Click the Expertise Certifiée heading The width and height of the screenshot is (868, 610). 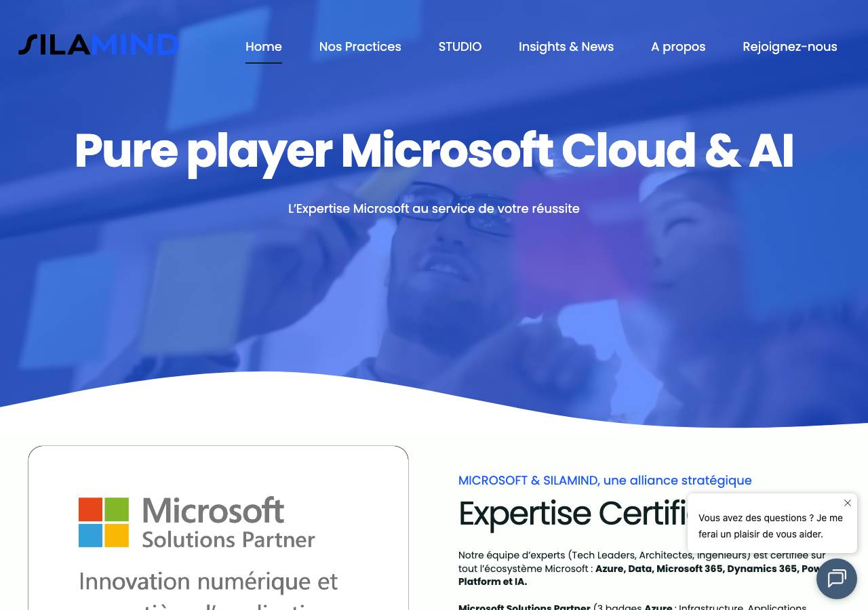click(573, 514)
